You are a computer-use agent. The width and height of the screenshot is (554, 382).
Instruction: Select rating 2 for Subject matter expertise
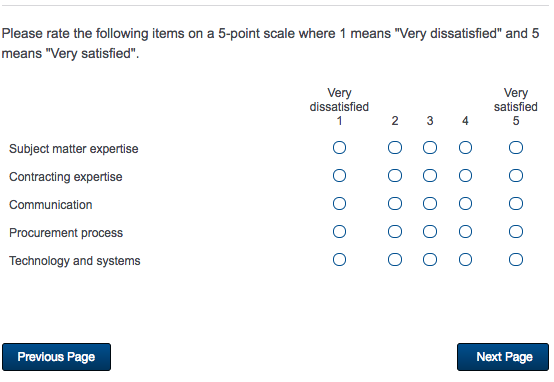(395, 148)
